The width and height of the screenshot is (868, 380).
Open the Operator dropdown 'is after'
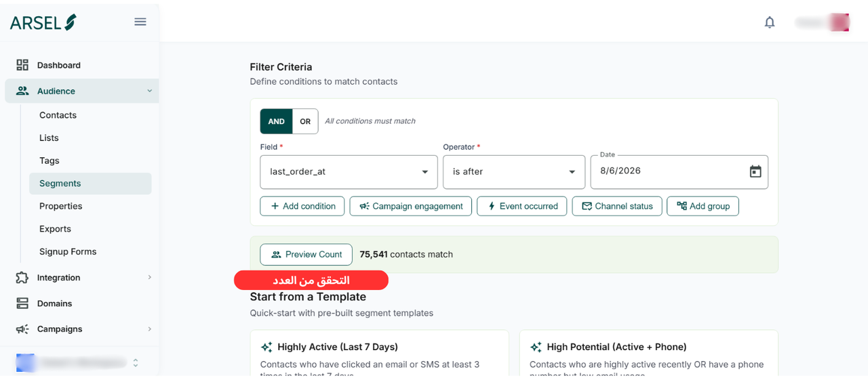click(514, 172)
